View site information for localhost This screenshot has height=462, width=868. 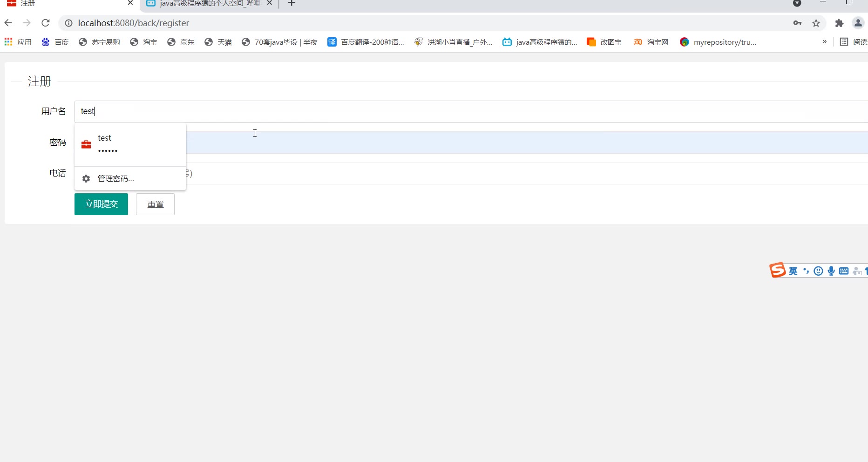[68, 23]
